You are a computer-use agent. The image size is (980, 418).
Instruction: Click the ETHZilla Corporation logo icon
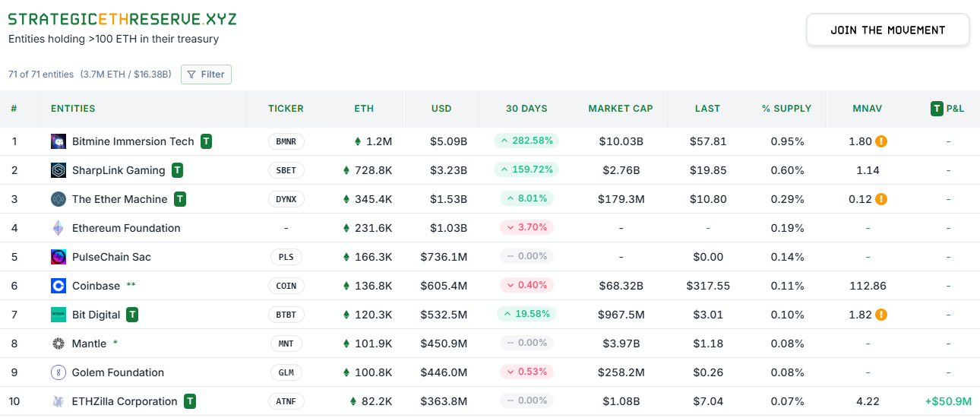tap(58, 401)
